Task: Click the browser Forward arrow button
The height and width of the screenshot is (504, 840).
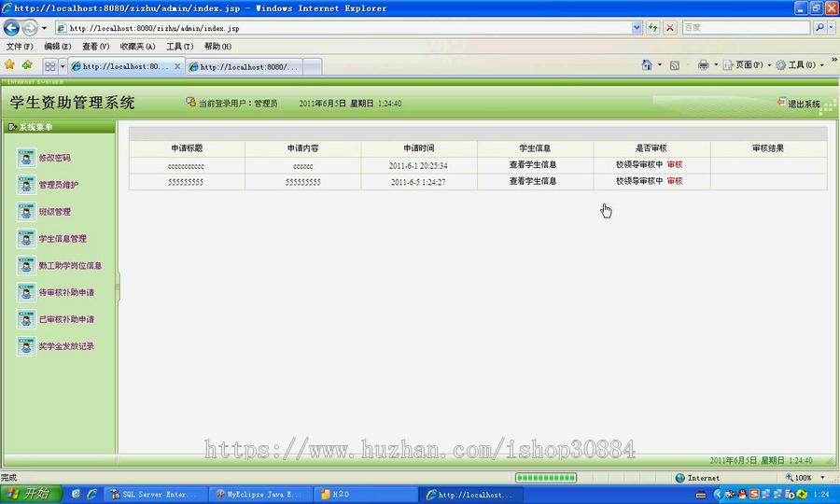Action: [30, 27]
